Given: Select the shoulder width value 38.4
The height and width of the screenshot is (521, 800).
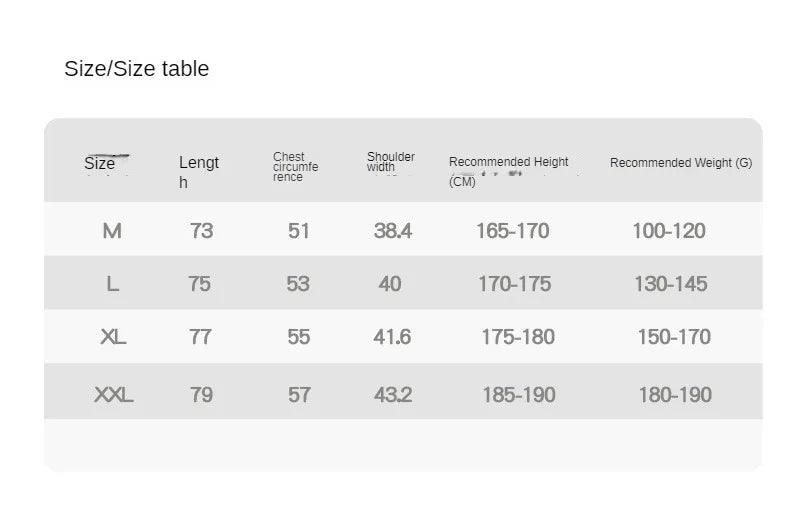Looking at the screenshot, I should (x=393, y=231).
